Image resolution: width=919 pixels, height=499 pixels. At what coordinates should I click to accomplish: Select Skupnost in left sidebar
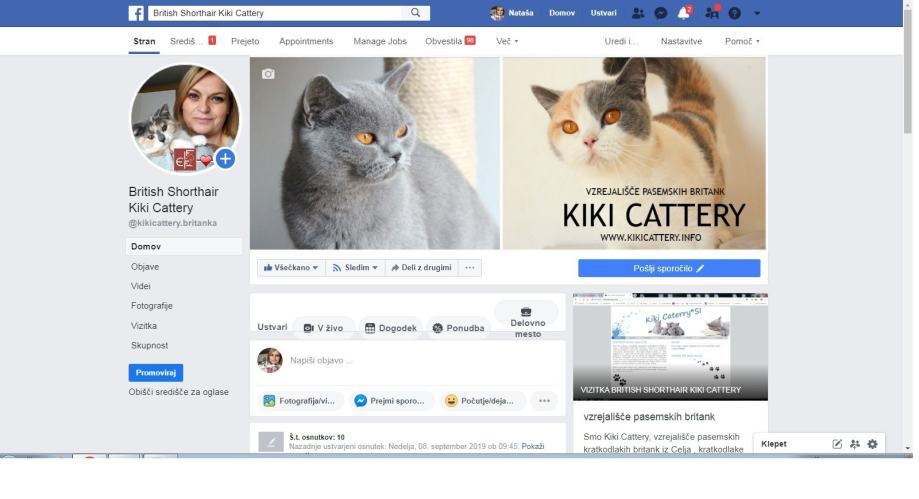[x=149, y=345]
